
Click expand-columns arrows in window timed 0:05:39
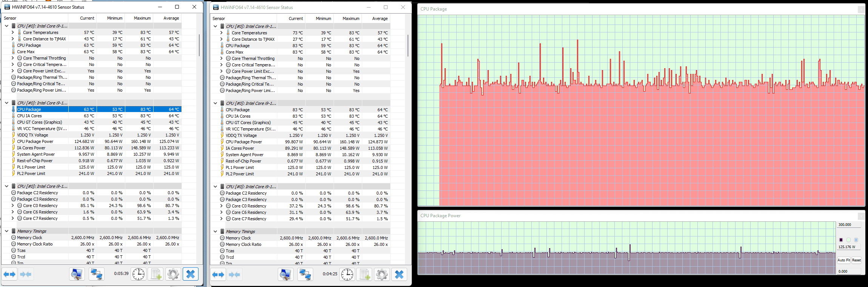[x=9, y=274]
